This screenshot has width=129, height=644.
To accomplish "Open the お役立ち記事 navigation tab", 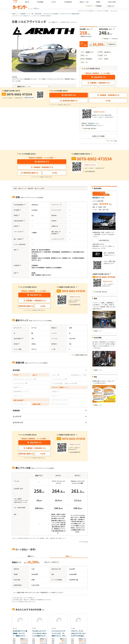I will (112, 2).
